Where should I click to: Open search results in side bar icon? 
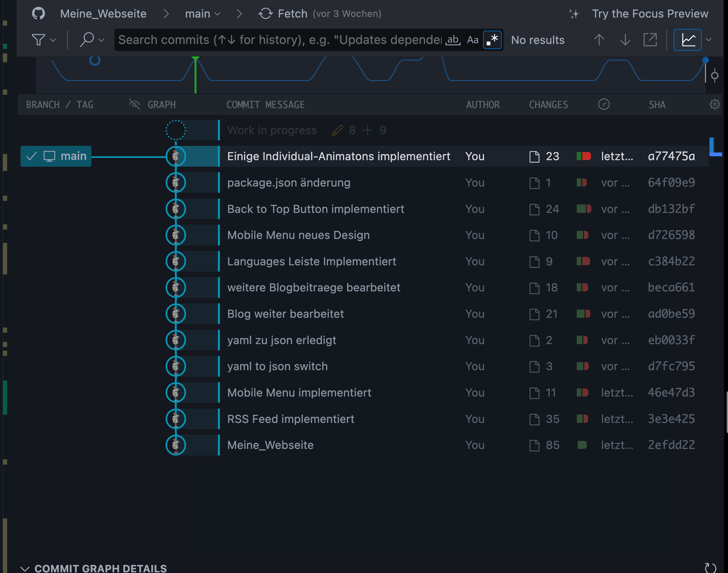650,40
